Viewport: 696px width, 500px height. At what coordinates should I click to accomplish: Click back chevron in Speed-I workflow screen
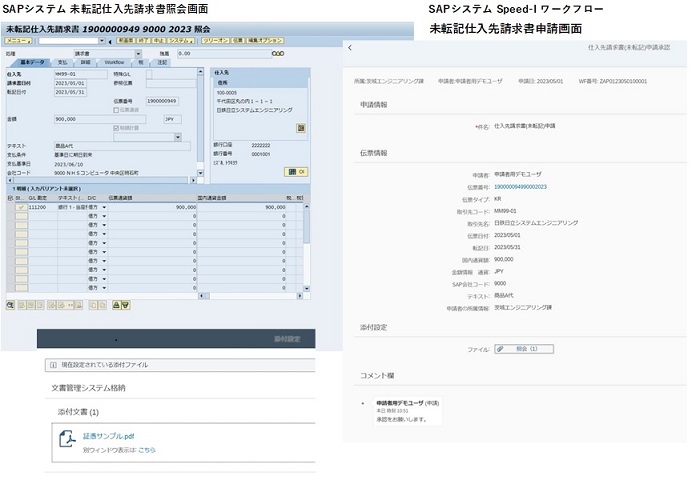coord(350,48)
